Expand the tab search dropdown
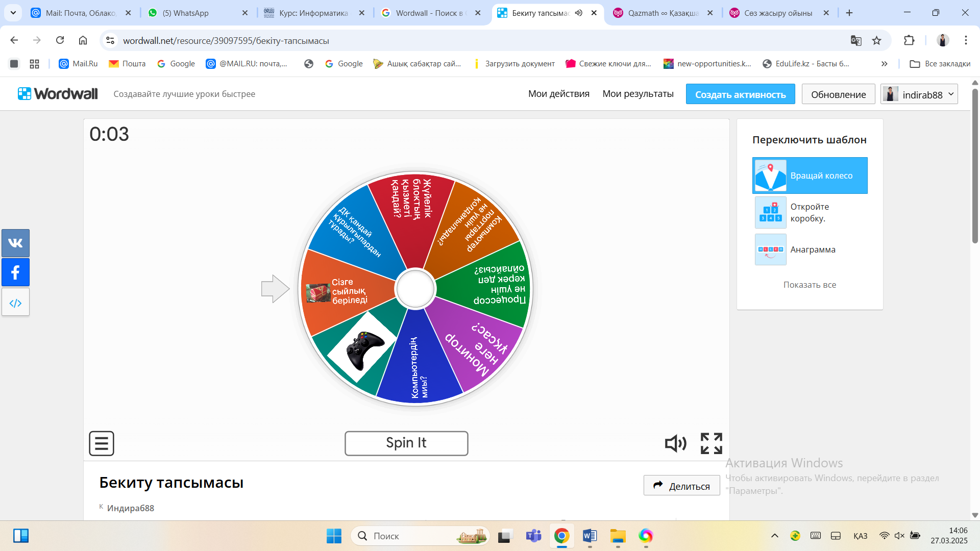980x551 pixels. tap(13, 13)
